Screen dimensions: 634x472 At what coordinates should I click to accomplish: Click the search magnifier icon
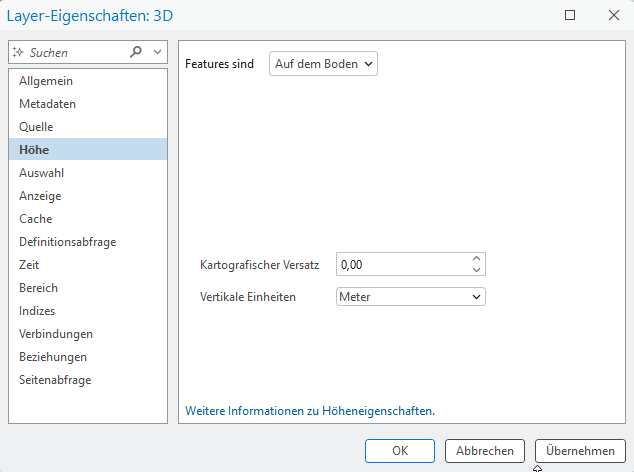136,52
